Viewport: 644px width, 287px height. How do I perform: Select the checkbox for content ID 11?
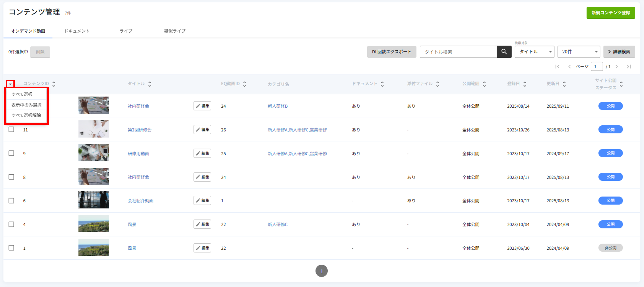(11, 129)
